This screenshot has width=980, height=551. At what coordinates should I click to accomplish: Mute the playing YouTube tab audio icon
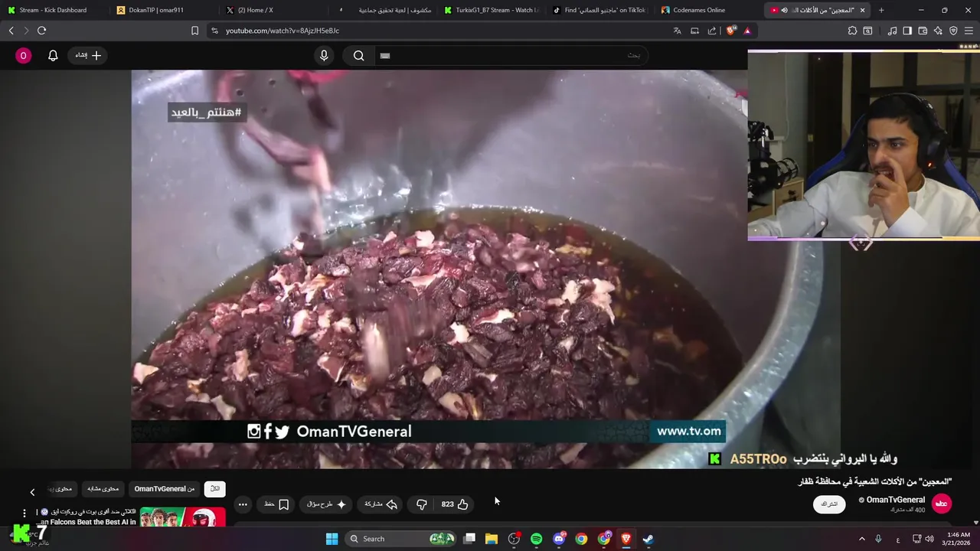[x=784, y=10]
